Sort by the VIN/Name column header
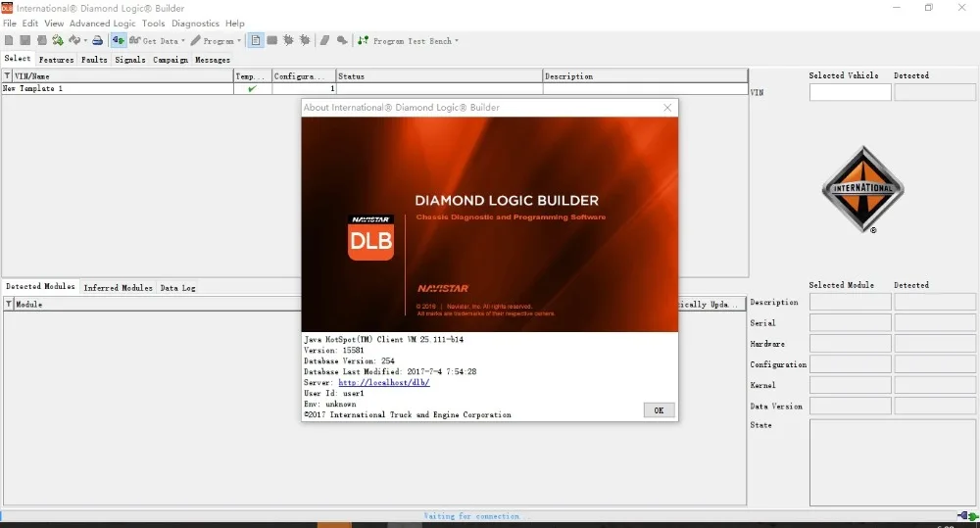This screenshot has width=980, height=528. [122, 75]
